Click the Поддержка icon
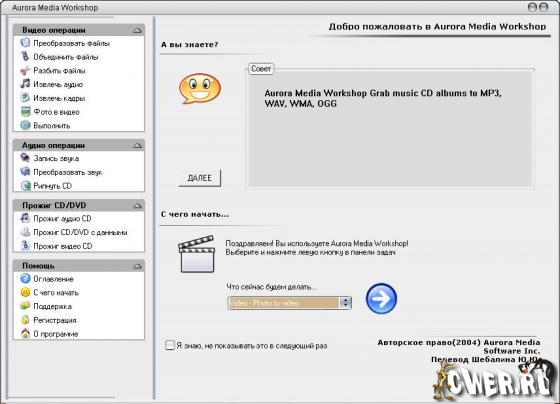The image size is (560, 404). click(x=25, y=306)
